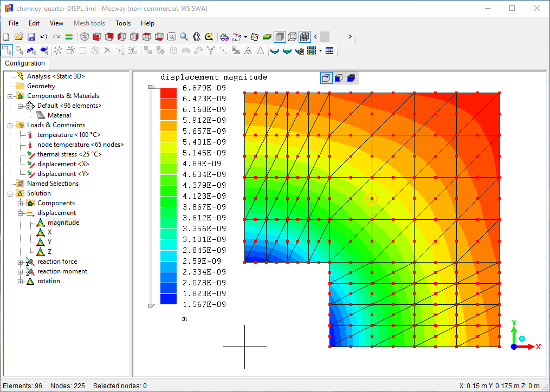Click the icon between undeformed and film strip
Screen dimensions: 550x392
[x=300, y=50]
